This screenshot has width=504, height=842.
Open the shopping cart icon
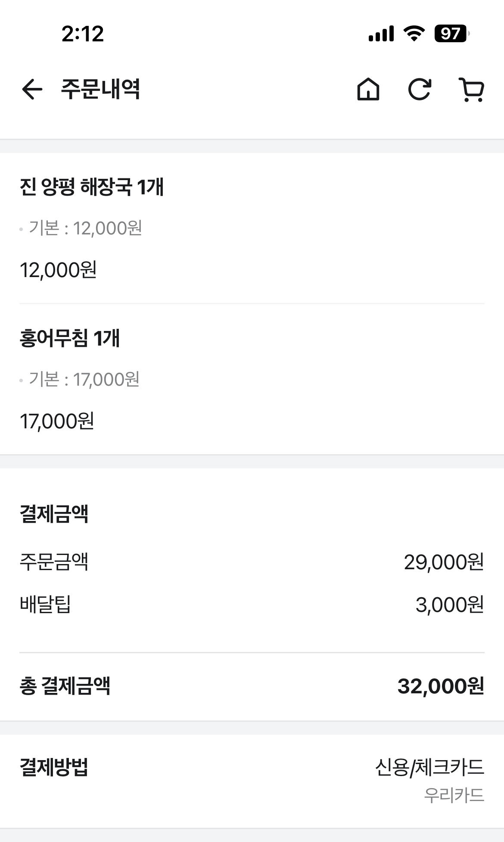[x=471, y=90]
